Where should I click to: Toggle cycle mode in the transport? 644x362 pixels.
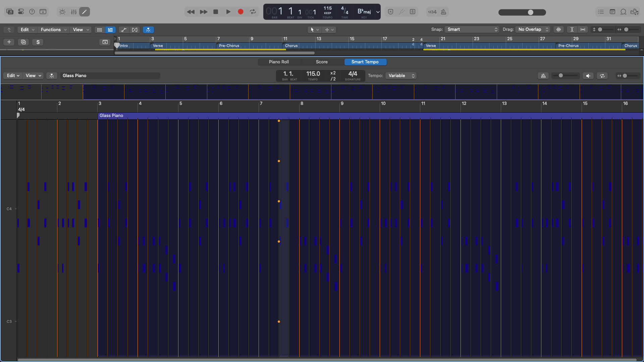point(253,12)
